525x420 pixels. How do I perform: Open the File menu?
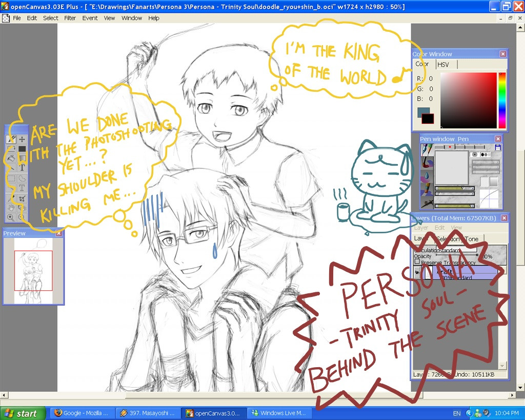click(17, 18)
